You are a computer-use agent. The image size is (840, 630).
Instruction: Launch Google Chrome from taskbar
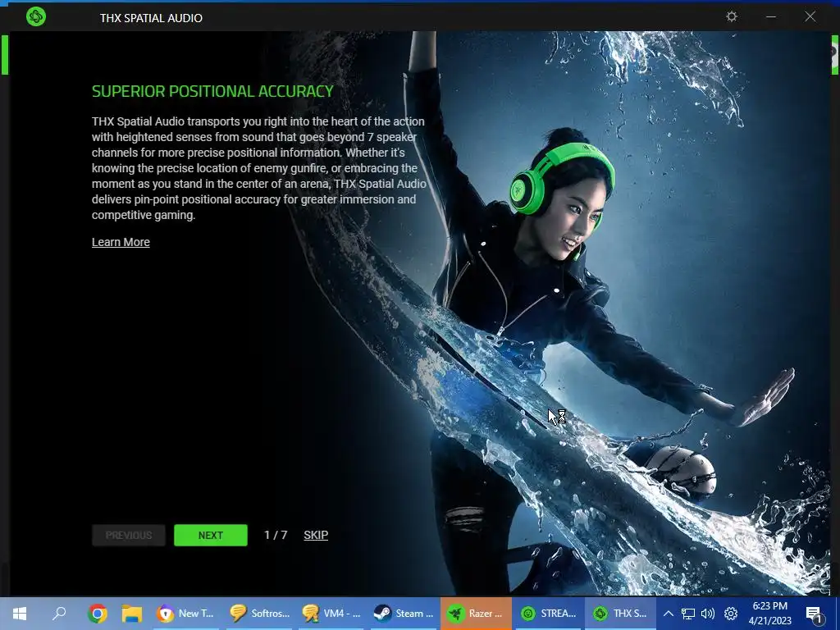98,614
